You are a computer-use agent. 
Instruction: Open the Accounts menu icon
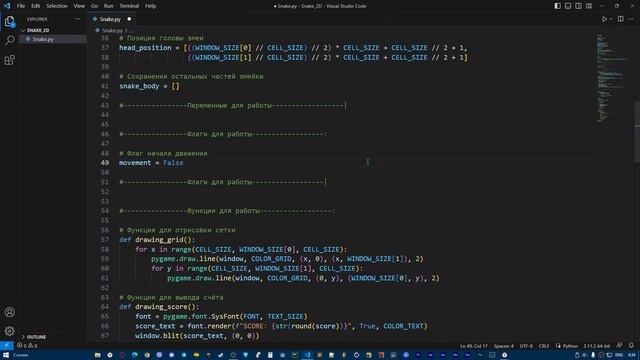click(x=9, y=312)
